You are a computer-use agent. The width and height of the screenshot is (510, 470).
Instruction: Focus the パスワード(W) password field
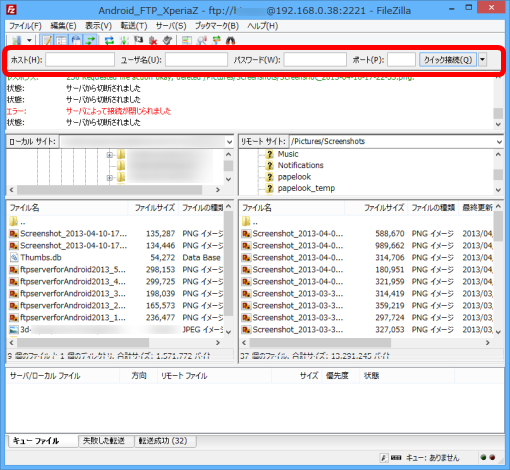click(315, 60)
